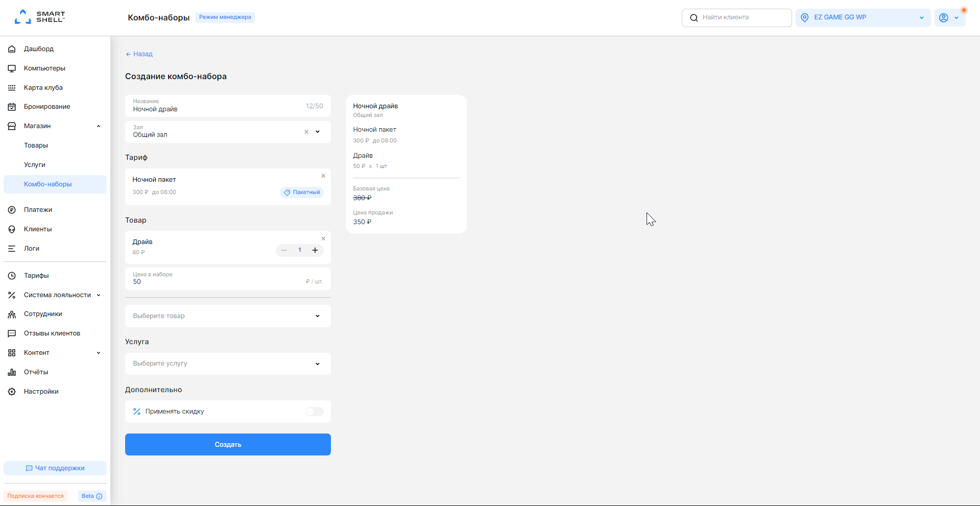
Task: Open the EZ GAME GG WP club selector
Action: click(x=863, y=18)
